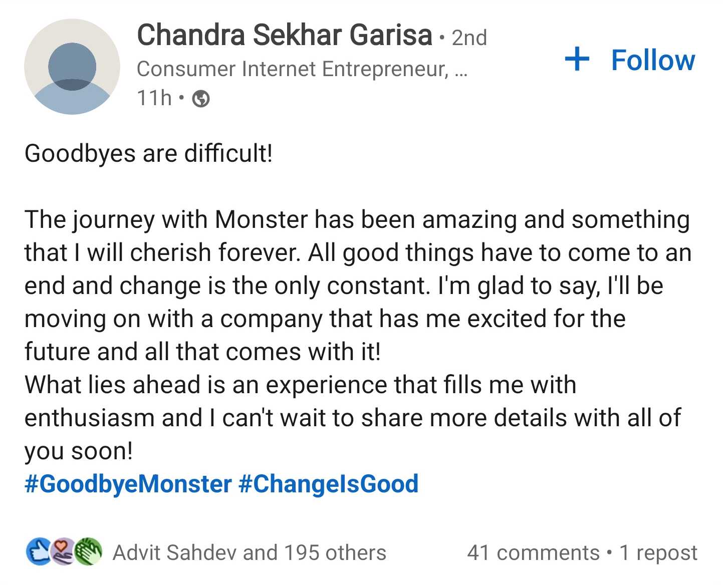
Task: Click the globe public visibility icon
Action: (x=201, y=99)
